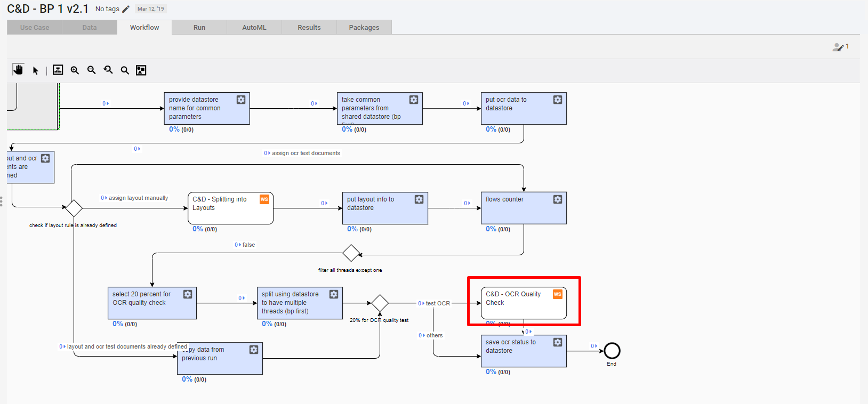Click the filter all threads gateway diamond
Viewport: 868px width, 404px height.
coord(351,253)
